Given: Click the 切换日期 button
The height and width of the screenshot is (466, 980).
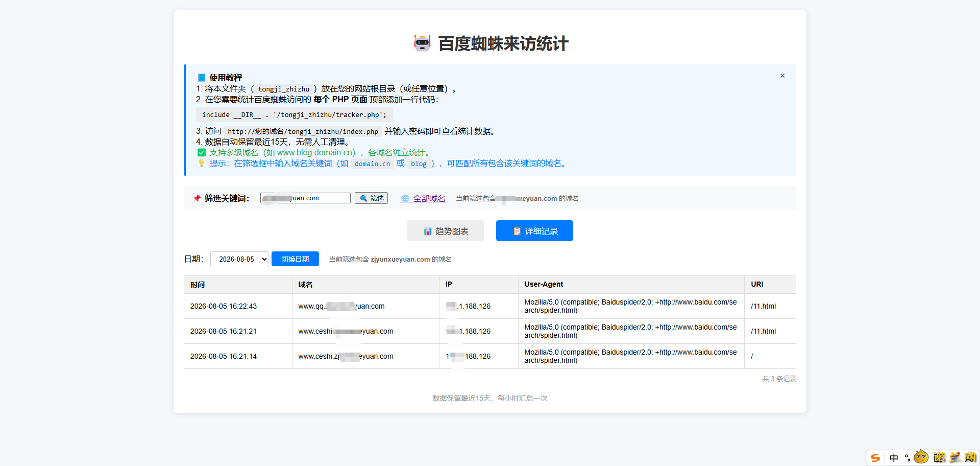Looking at the screenshot, I should pos(295,259).
